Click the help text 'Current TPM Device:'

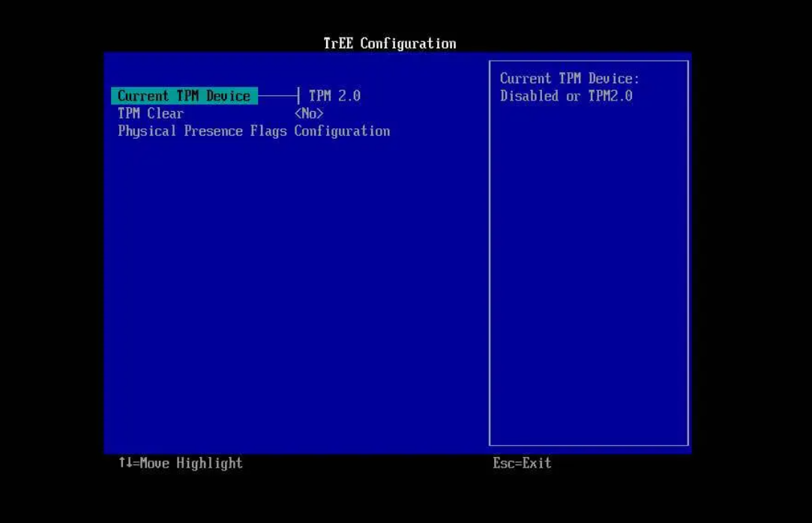click(x=570, y=79)
